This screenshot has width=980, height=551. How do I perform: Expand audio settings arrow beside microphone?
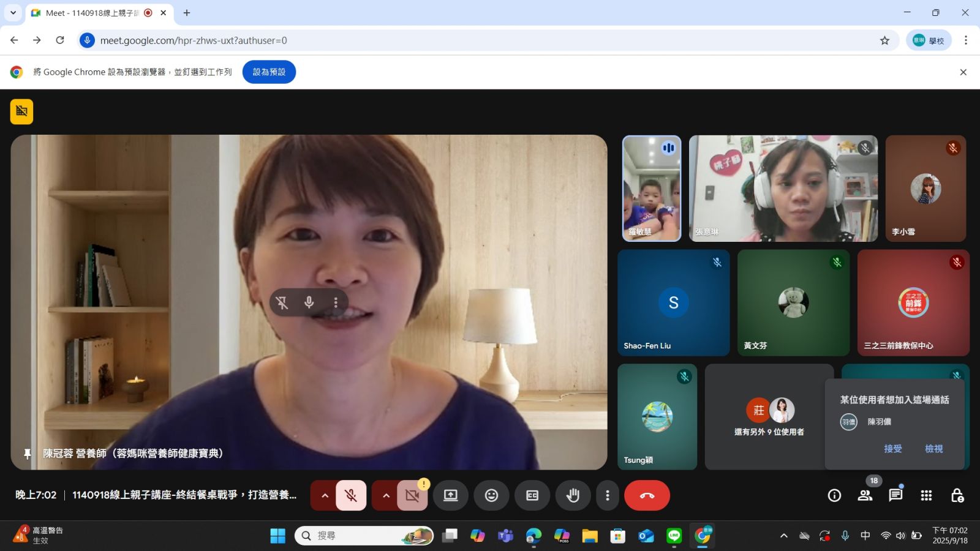(325, 495)
